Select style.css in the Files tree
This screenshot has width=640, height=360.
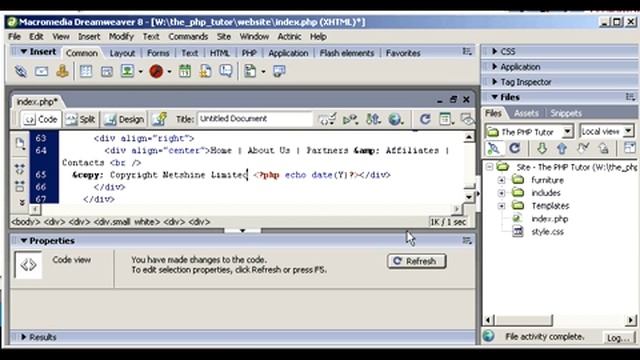tap(547, 232)
